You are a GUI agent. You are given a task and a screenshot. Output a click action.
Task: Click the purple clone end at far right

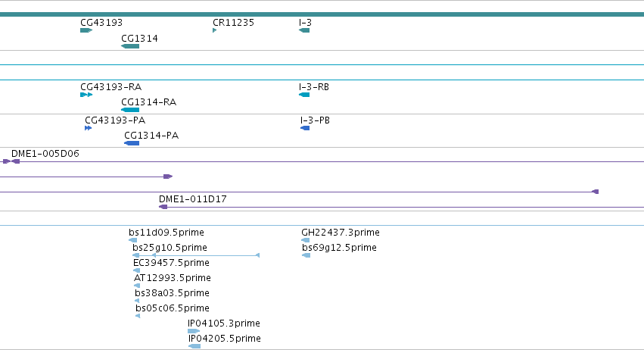(x=595, y=192)
